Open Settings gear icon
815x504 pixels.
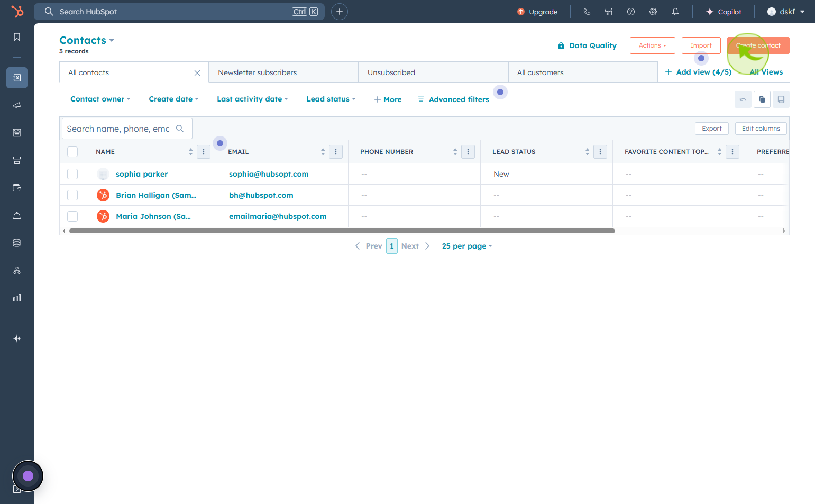click(x=653, y=12)
